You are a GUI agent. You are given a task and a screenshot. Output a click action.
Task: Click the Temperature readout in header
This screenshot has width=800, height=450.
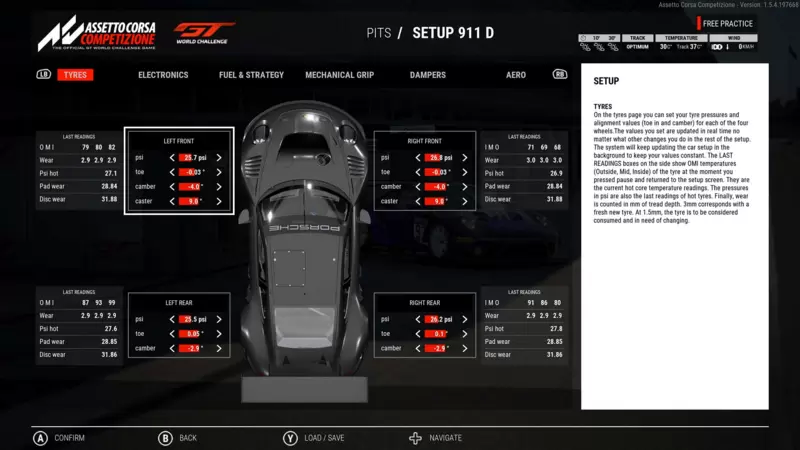pyautogui.click(x=681, y=42)
